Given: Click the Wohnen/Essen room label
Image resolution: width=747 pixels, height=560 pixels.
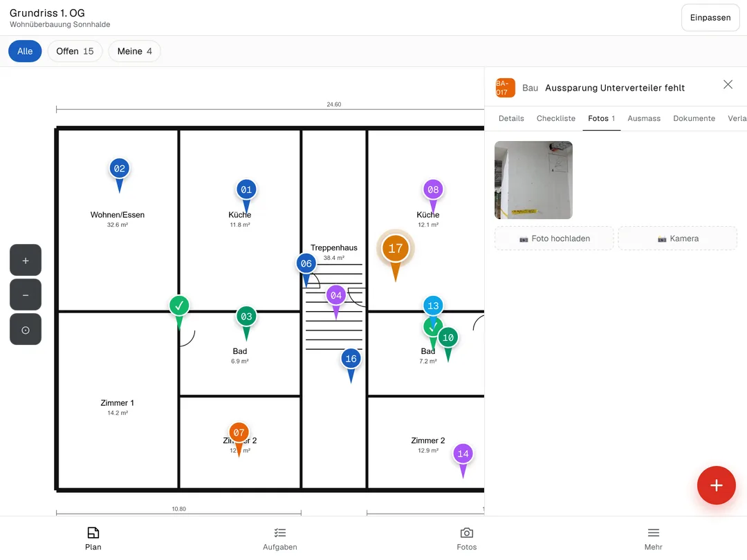Looking at the screenshot, I should 118,215.
